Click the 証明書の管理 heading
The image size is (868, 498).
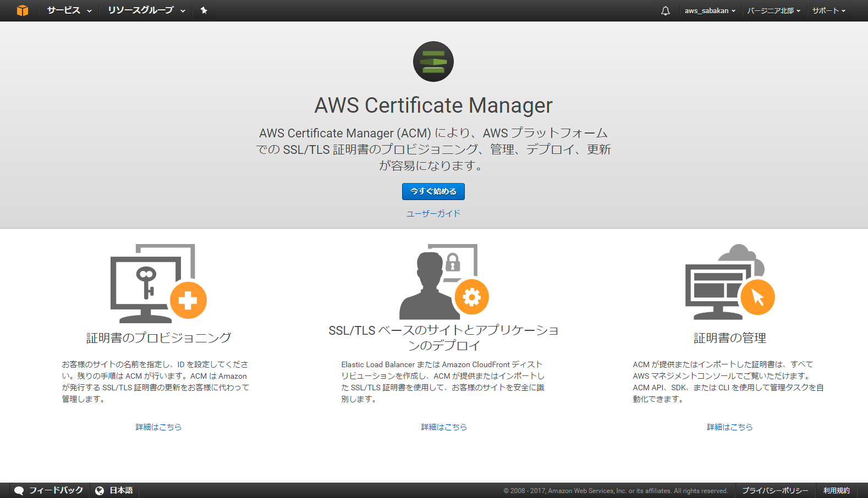pyautogui.click(x=730, y=337)
